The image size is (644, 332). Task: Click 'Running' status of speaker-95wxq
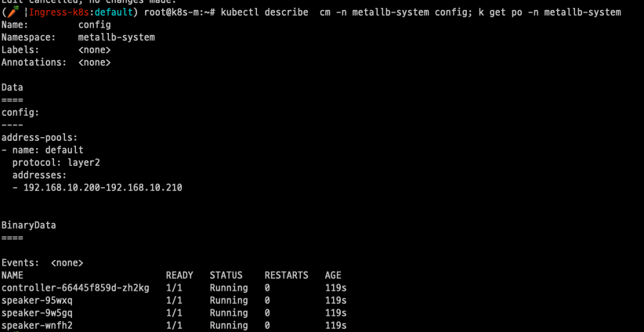(229, 301)
